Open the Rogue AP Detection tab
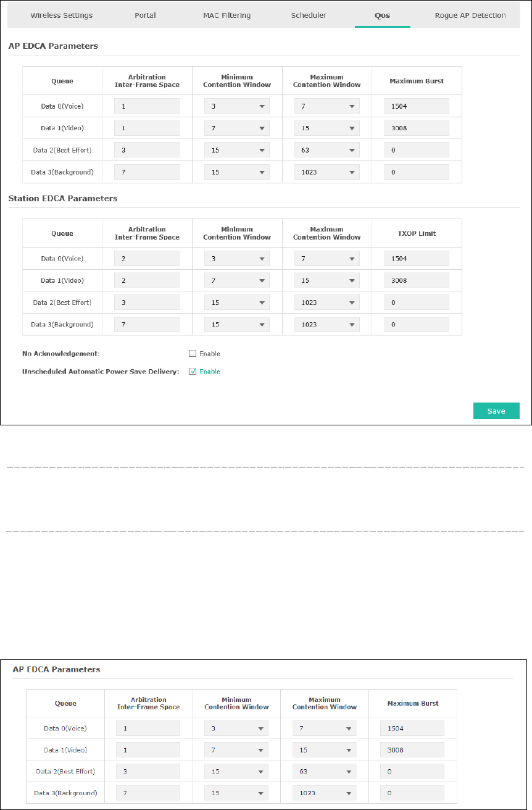 (x=470, y=15)
